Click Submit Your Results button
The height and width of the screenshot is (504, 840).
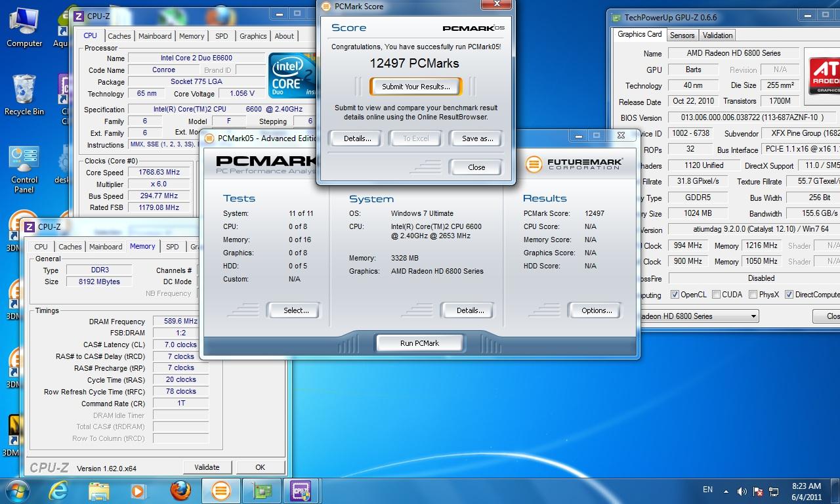coord(416,87)
